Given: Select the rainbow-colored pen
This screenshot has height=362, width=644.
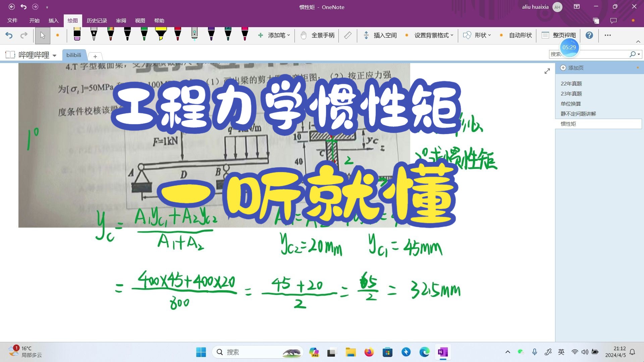Looking at the screenshot, I should click(111, 35).
